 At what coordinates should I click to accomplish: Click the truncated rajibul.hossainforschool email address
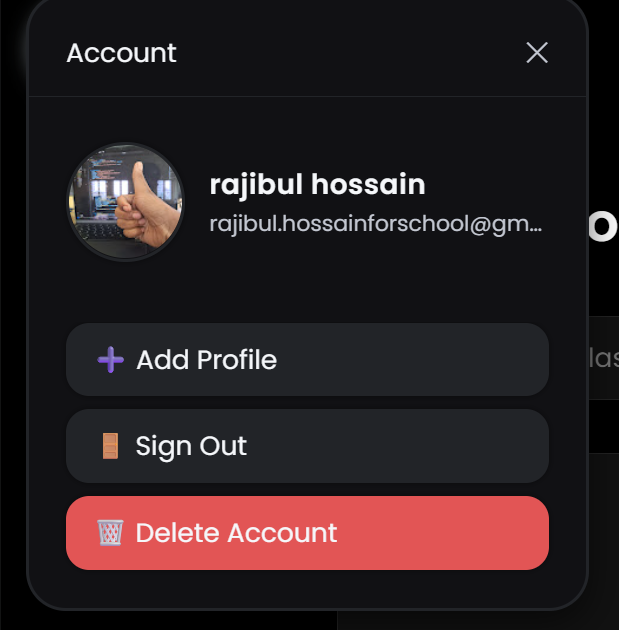[x=375, y=224]
